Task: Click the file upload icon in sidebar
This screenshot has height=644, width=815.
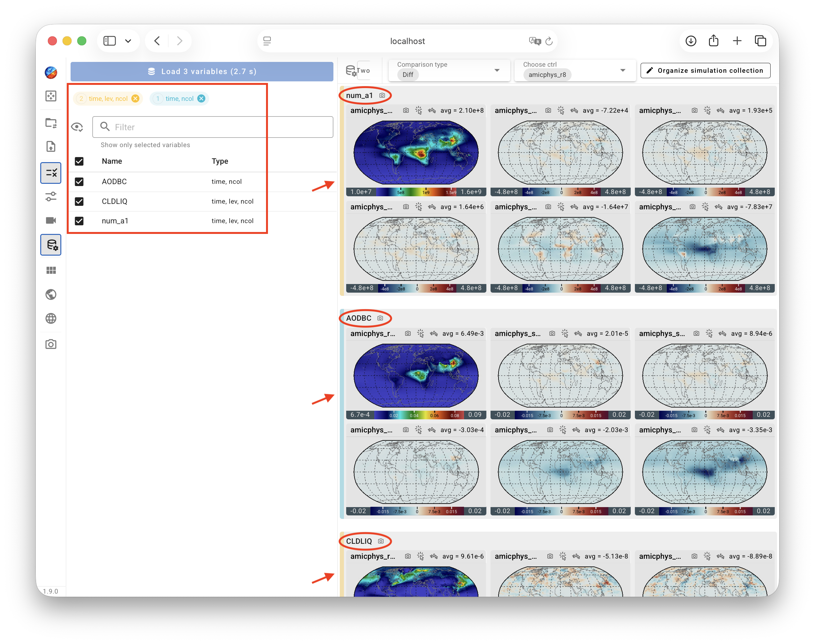Action: click(51, 146)
